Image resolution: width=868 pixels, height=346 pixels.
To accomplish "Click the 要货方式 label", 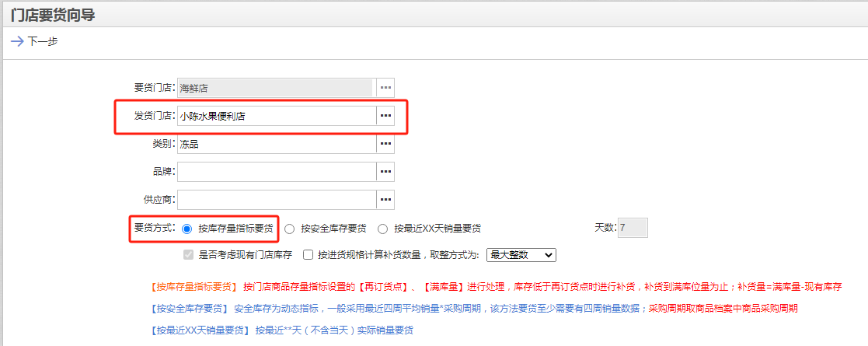I will tap(155, 228).
